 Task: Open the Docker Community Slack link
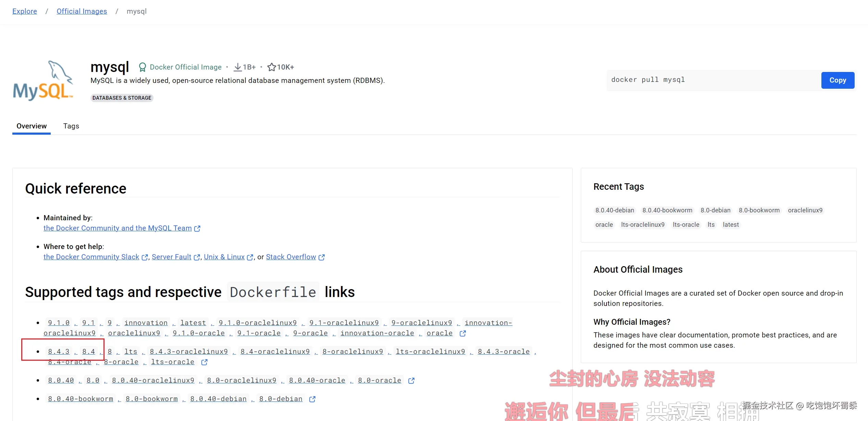pos(91,257)
